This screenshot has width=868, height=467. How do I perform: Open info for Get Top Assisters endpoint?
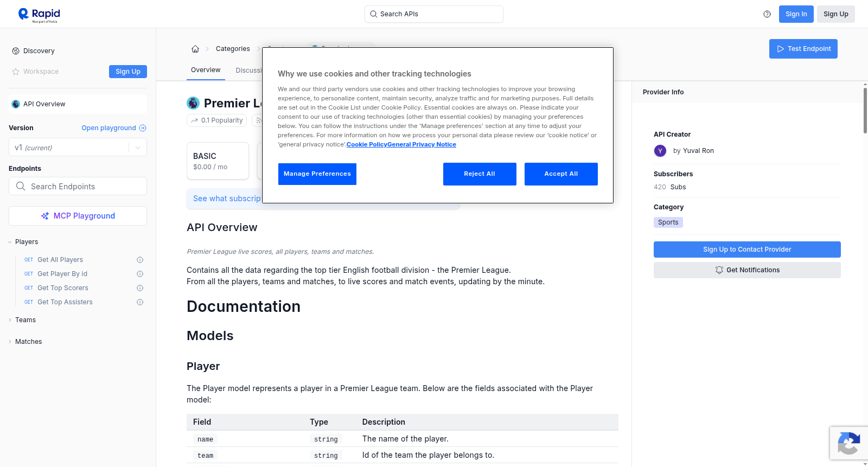coord(140,302)
